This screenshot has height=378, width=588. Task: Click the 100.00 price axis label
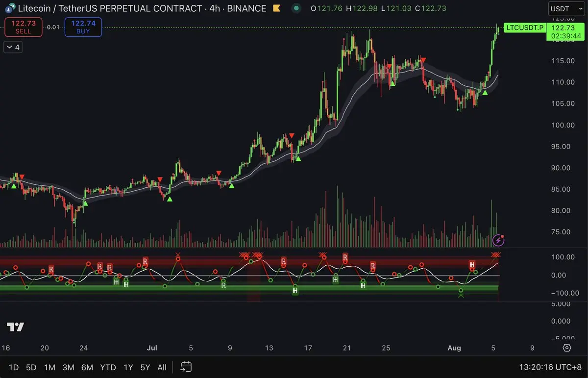(563, 125)
